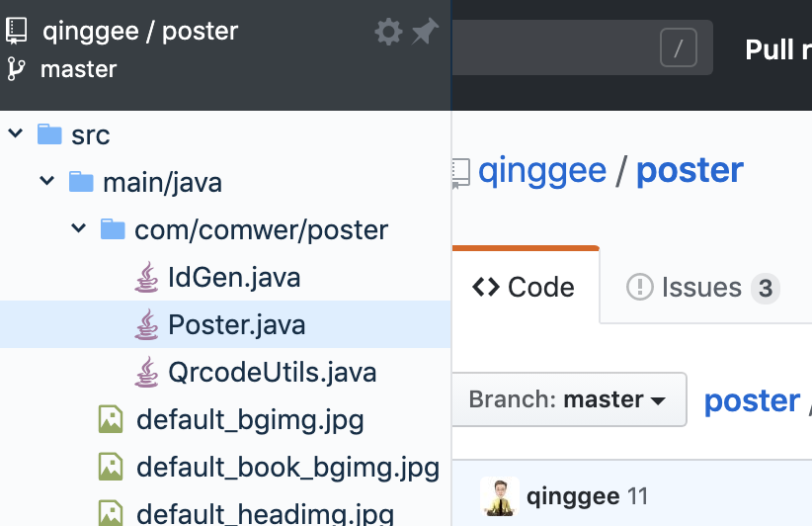Open the qinggee owner link
Image resolution: width=812 pixels, height=526 pixels.
coord(541,171)
